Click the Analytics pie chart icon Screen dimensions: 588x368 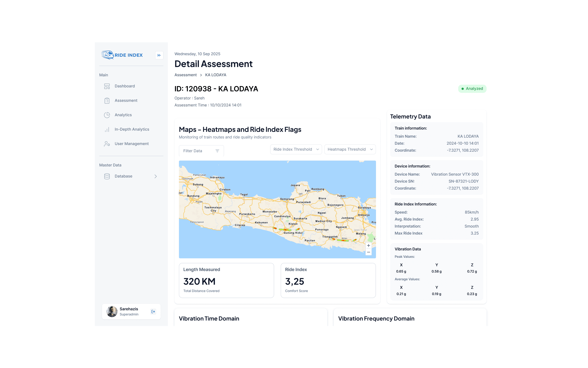coord(107,115)
